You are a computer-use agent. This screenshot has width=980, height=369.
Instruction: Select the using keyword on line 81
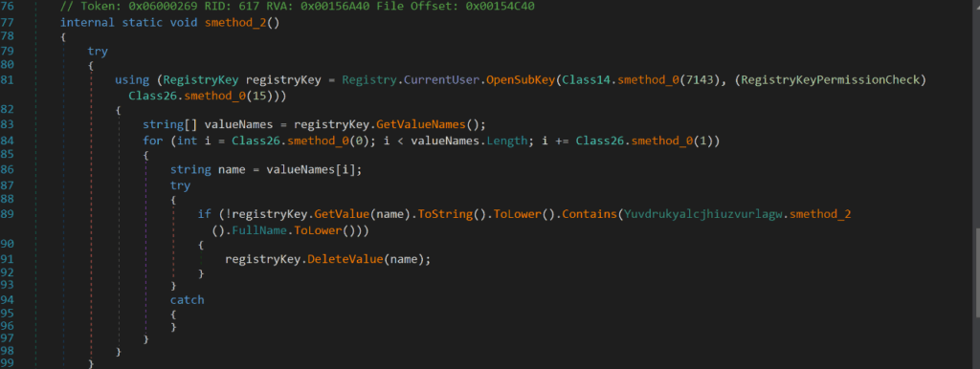[132, 80]
